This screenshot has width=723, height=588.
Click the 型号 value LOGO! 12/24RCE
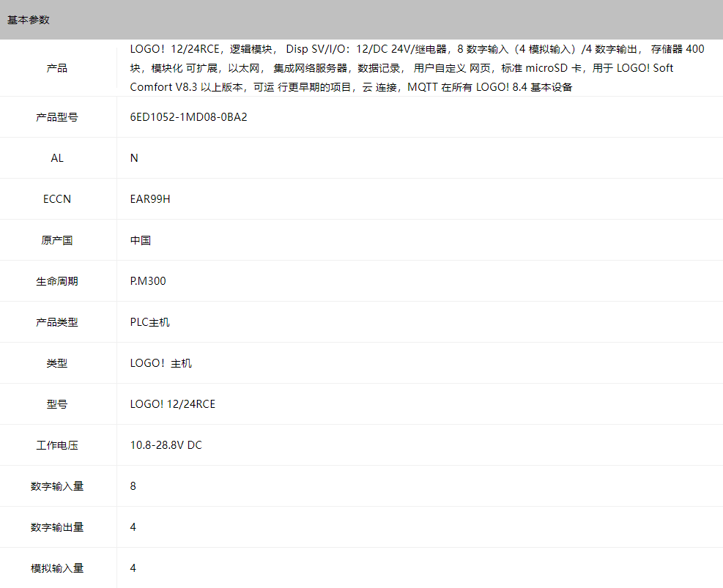[x=172, y=404]
